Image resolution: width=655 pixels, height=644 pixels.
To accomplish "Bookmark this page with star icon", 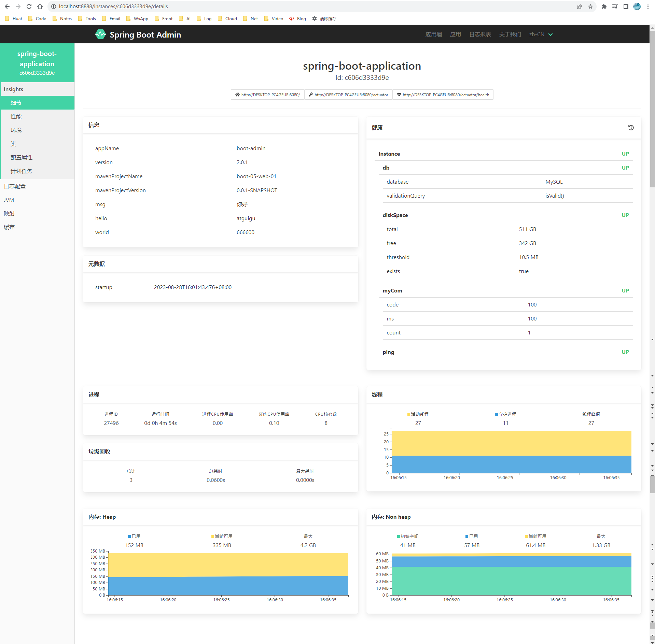I will (590, 6).
